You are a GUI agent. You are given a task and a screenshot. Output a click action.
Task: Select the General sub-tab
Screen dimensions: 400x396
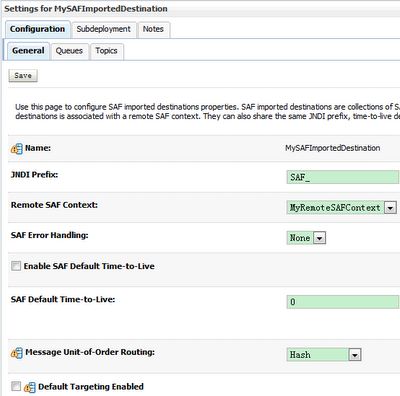(x=28, y=51)
